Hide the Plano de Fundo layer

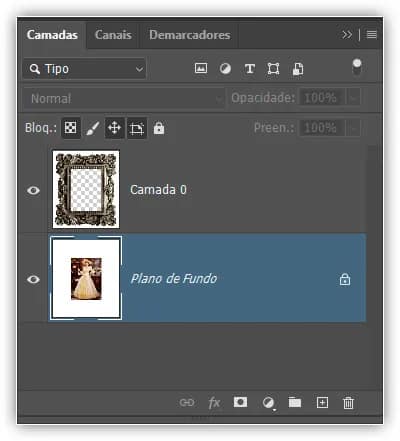33,279
